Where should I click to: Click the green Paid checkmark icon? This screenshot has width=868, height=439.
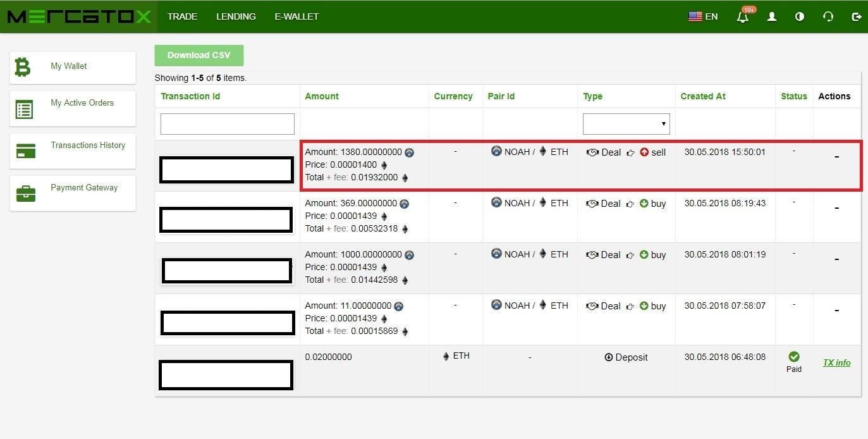coord(794,357)
